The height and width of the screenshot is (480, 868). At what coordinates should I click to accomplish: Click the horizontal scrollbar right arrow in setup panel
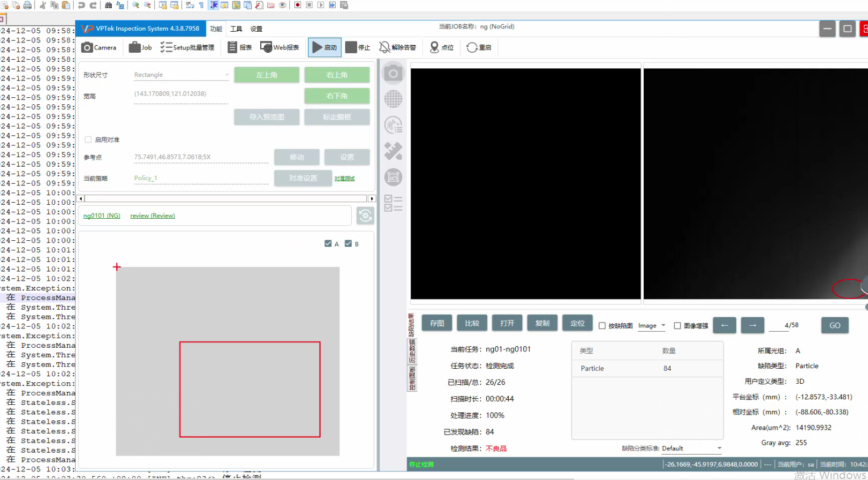372,198
